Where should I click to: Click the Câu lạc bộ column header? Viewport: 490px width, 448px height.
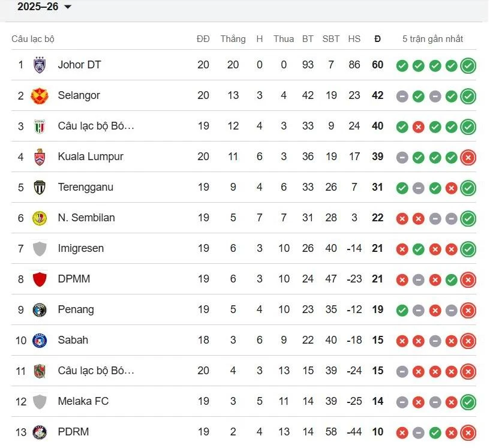click(x=33, y=39)
